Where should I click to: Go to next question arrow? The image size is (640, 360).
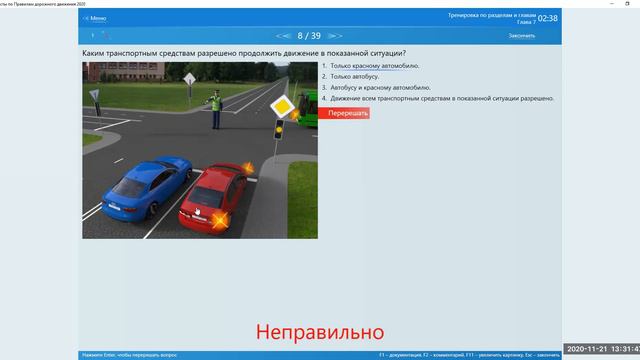pos(335,36)
